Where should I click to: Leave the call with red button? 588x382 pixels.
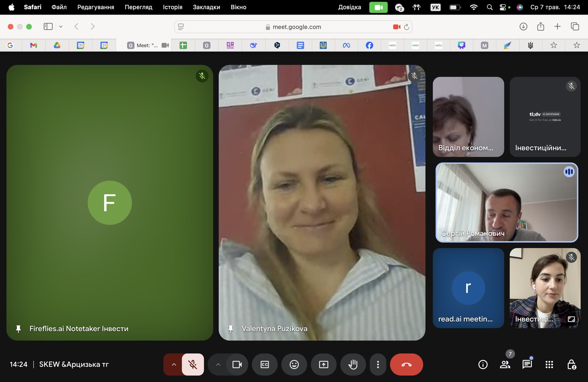pyautogui.click(x=406, y=364)
